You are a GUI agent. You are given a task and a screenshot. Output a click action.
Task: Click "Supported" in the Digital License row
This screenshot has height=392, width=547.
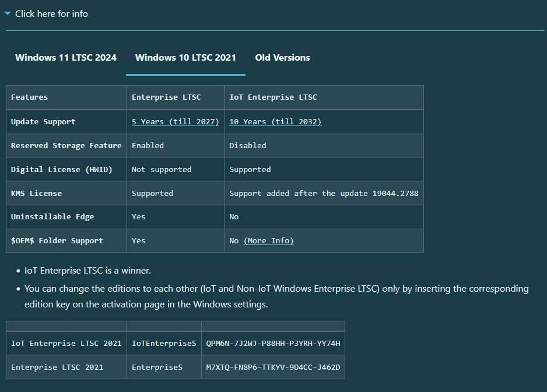tap(324, 170)
